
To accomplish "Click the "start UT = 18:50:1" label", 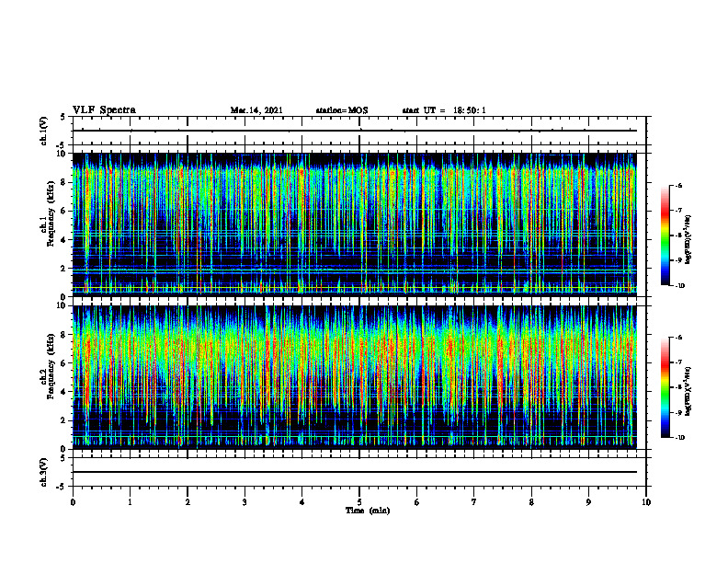I will [444, 110].
